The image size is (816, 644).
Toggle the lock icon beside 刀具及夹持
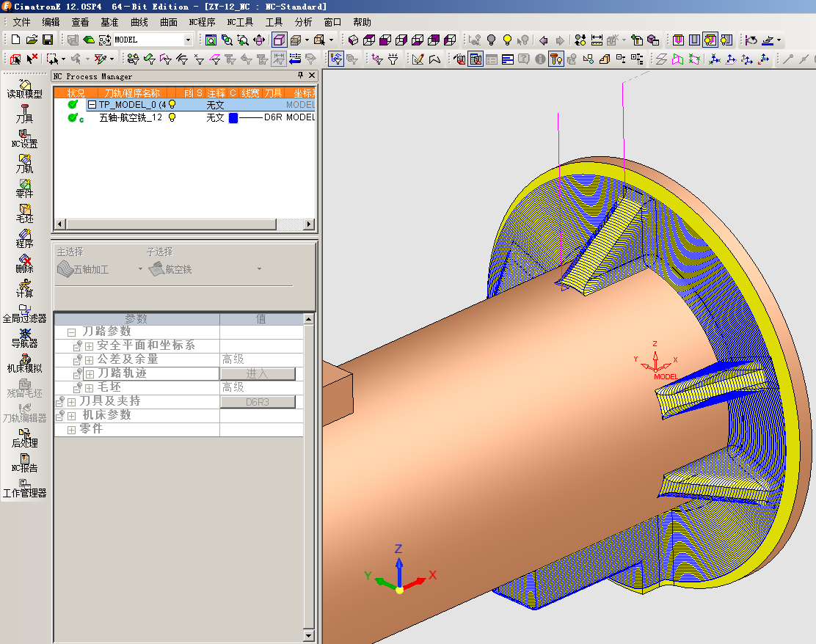point(60,402)
